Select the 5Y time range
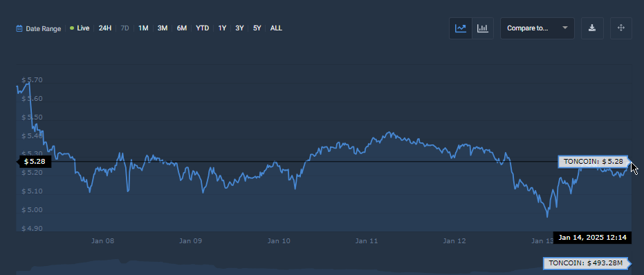The image size is (644, 275). (x=257, y=28)
